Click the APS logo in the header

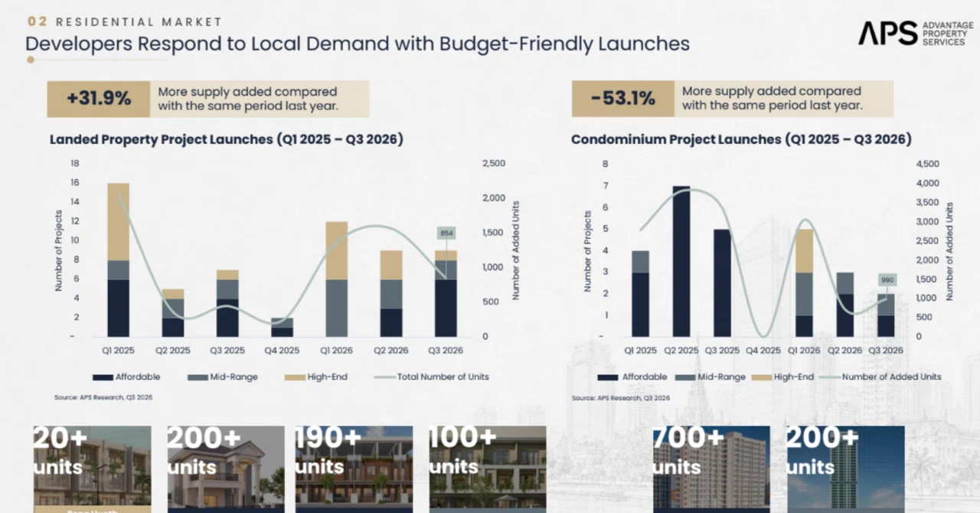(x=915, y=34)
